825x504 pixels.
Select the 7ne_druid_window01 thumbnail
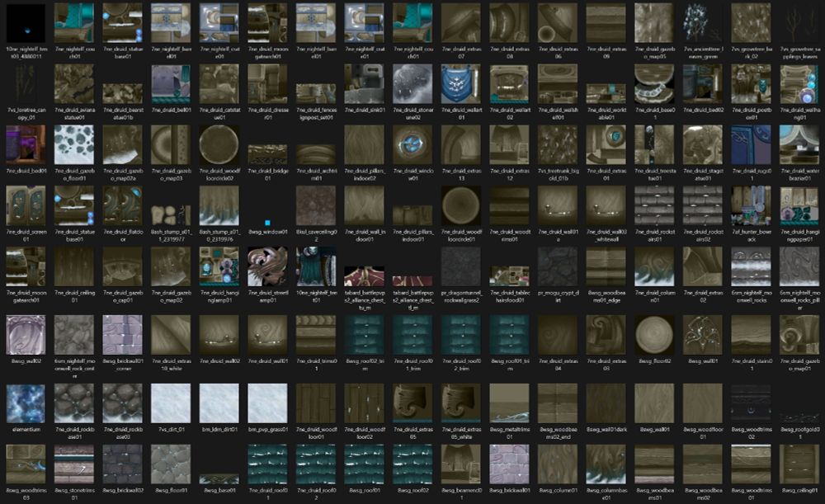413,145
